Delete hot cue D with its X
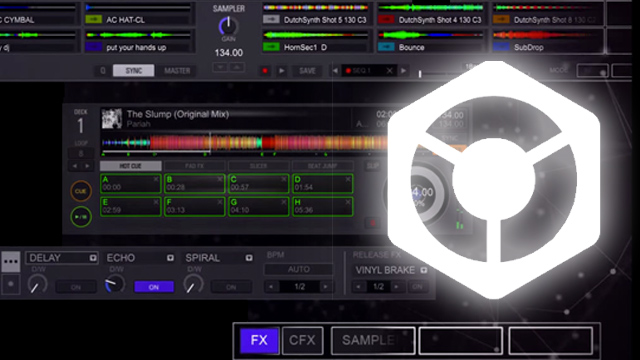Viewport: 640px width, 360px height. click(x=348, y=179)
